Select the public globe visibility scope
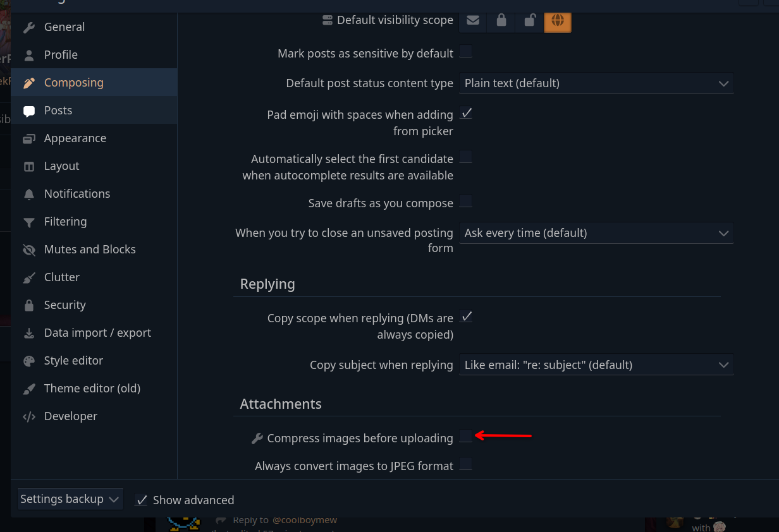This screenshot has width=779, height=532. click(x=557, y=20)
